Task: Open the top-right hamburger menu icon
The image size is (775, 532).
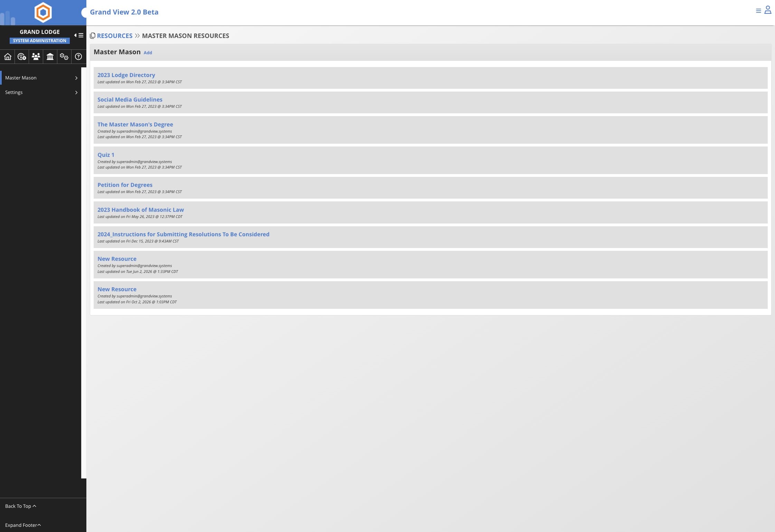Action: (x=758, y=11)
